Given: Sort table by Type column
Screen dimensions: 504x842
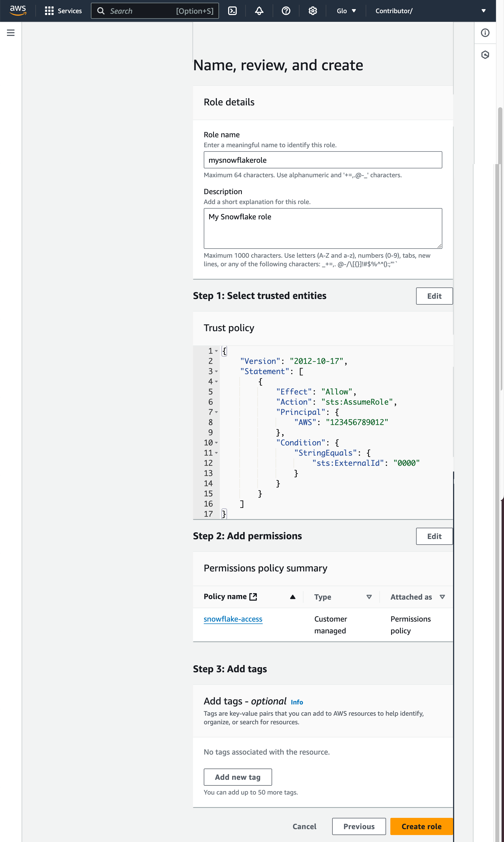Looking at the screenshot, I should coord(369,597).
